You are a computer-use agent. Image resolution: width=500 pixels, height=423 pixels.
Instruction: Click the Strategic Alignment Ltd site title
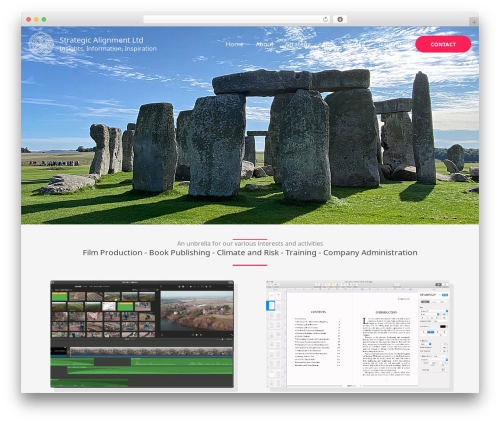[101, 40]
